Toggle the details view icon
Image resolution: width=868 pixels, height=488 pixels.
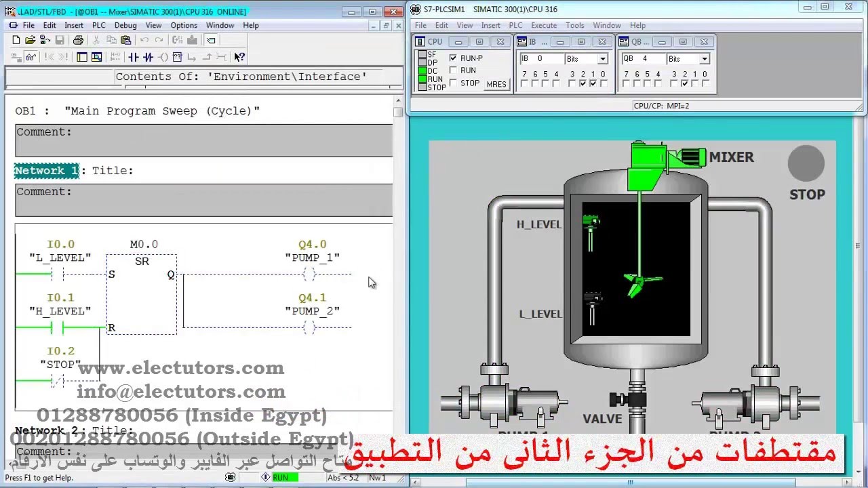pos(97,58)
